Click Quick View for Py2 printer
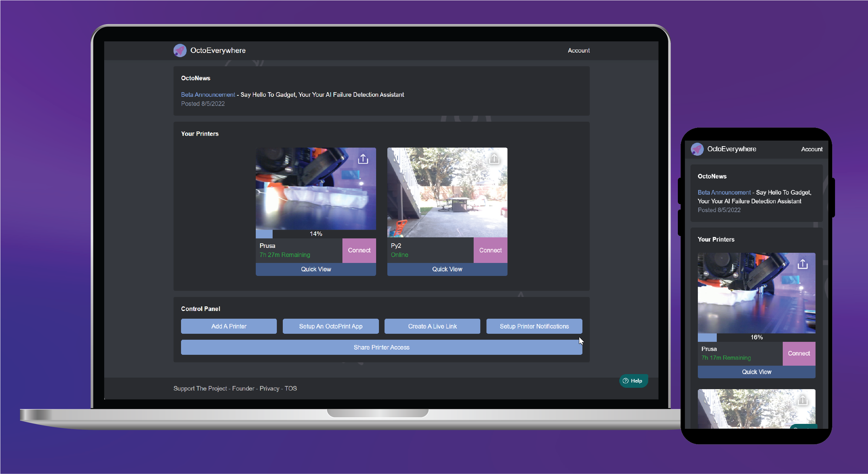The width and height of the screenshot is (868, 474). (446, 269)
